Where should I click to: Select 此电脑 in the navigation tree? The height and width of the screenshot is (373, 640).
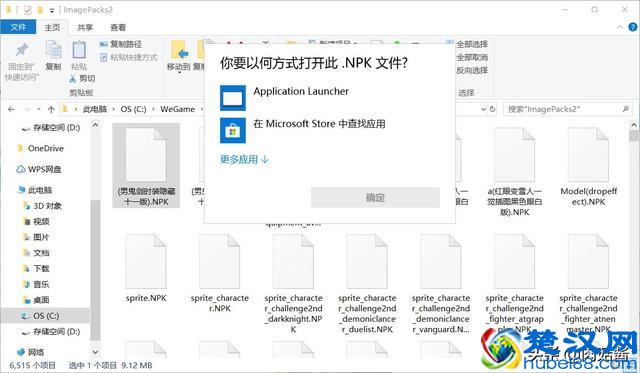pos(35,190)
